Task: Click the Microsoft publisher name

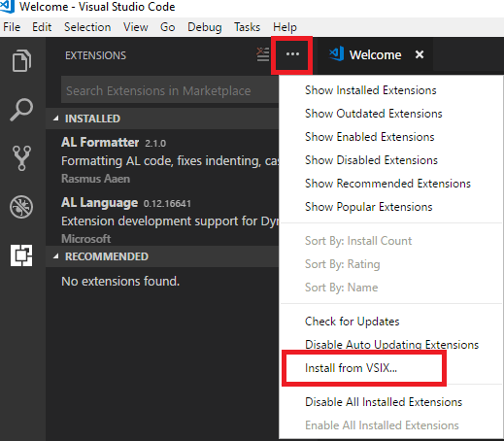Action: [x=86, y=239]
